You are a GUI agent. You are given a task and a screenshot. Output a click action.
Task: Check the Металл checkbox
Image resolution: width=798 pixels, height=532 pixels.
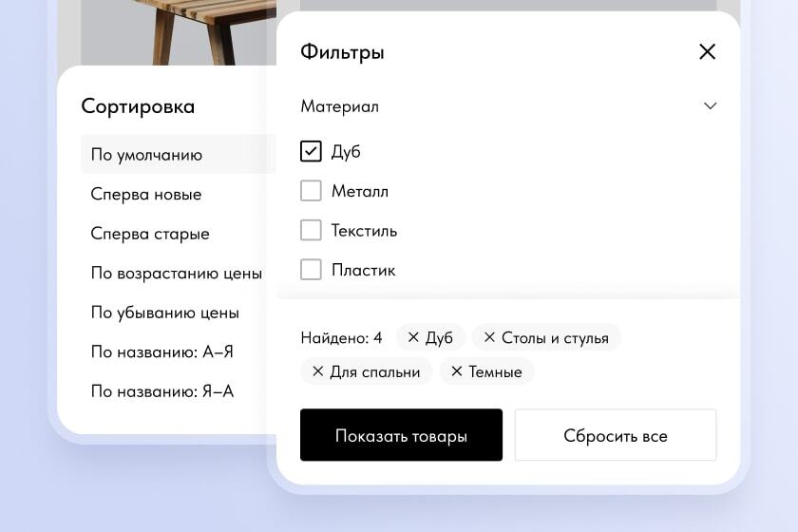[x=311, y=191]
